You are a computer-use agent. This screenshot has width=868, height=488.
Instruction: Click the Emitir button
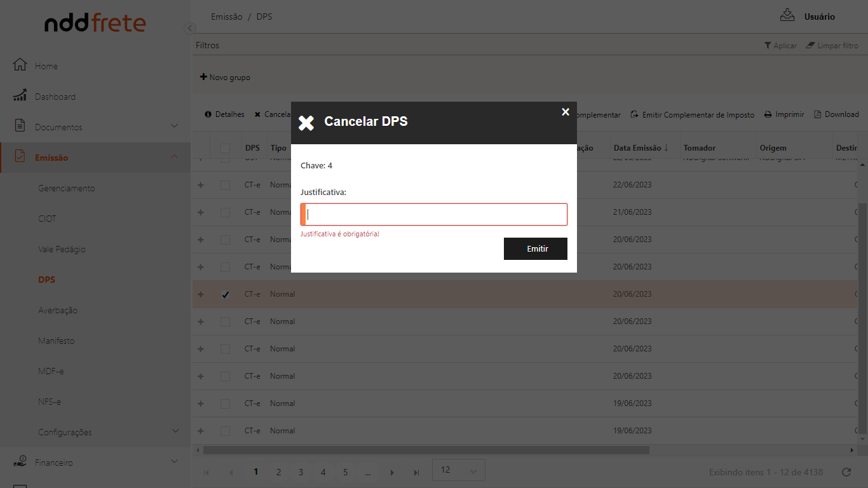[535, 249]
